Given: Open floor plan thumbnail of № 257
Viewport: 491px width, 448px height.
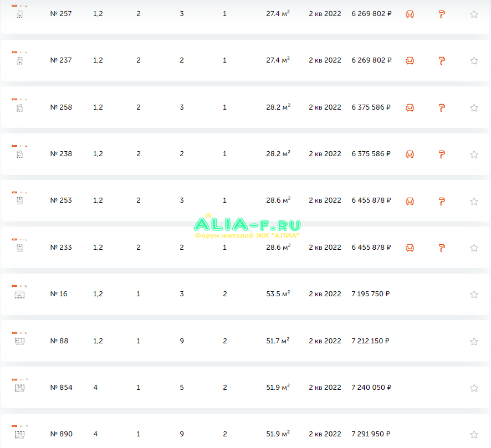Looking at the screenshot, I should 19,12.
